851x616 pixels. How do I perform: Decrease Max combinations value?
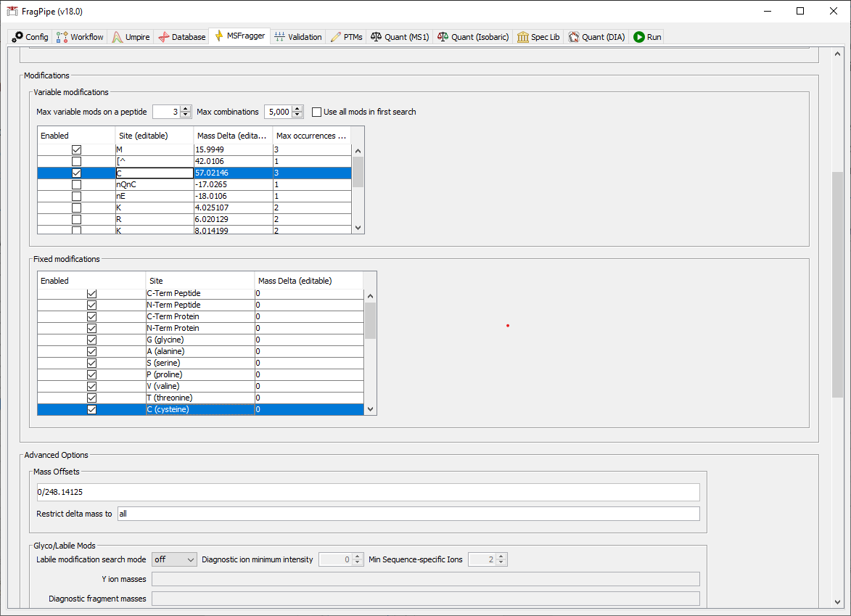297,115
